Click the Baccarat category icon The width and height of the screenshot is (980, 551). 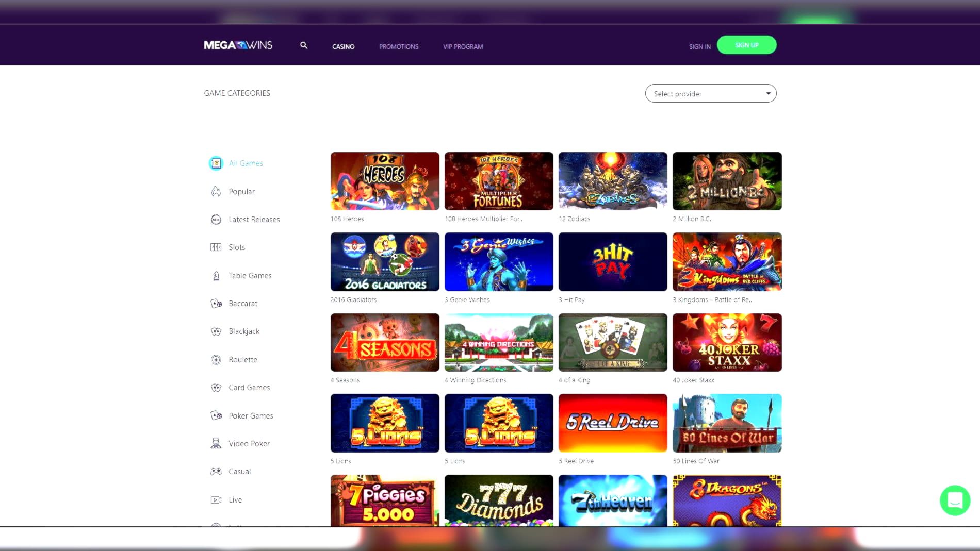click(x=216, y=304)
